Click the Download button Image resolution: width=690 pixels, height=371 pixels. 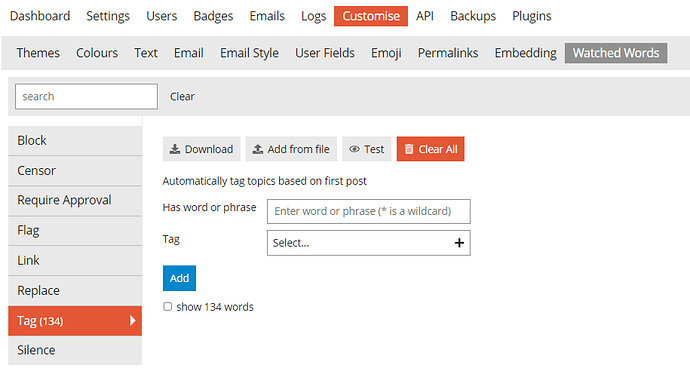pos(202,149)
